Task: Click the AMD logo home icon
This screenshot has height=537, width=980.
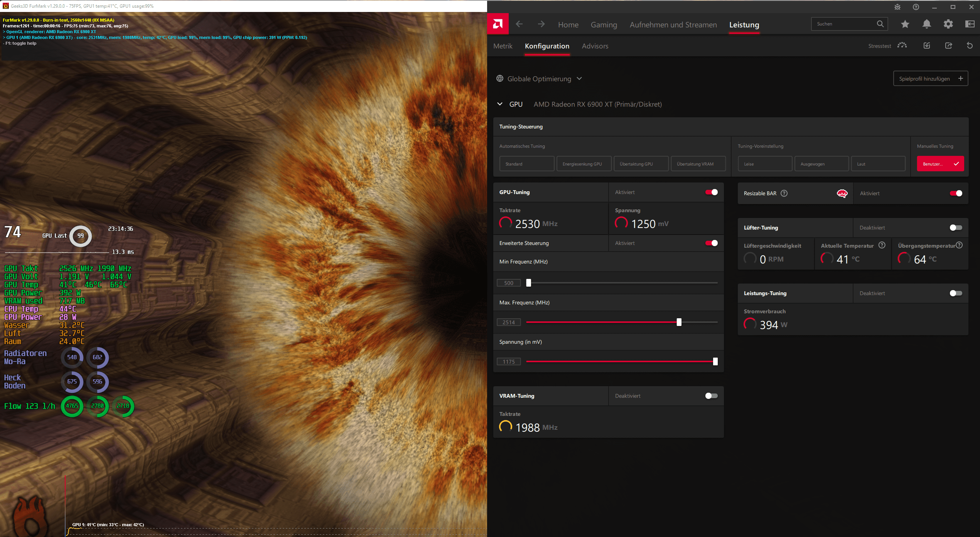Action: [498, 24]
